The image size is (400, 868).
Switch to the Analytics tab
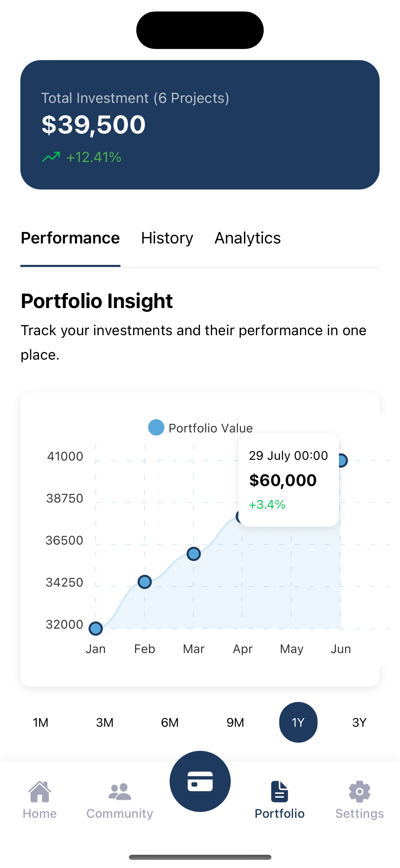[x=248, y=238]
